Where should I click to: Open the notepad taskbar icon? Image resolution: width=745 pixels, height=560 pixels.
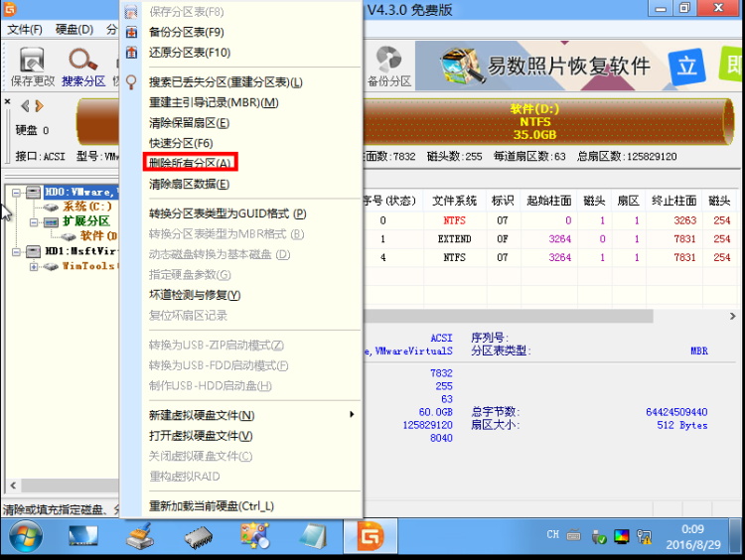tap(313, 537)
